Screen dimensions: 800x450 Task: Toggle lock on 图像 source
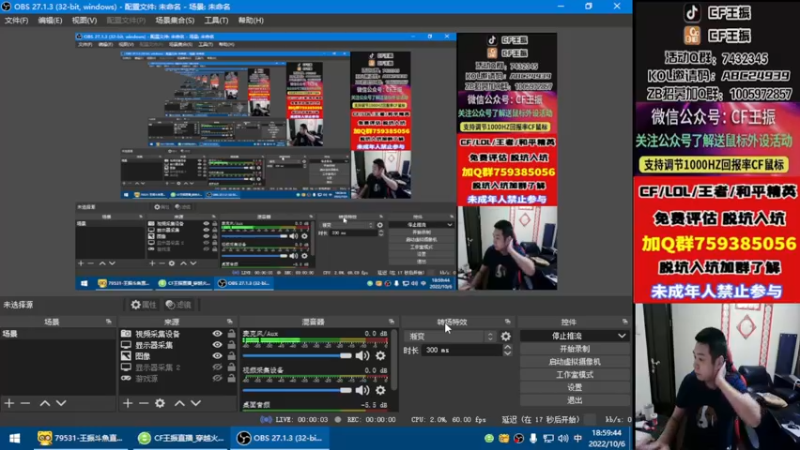point(232,356)
